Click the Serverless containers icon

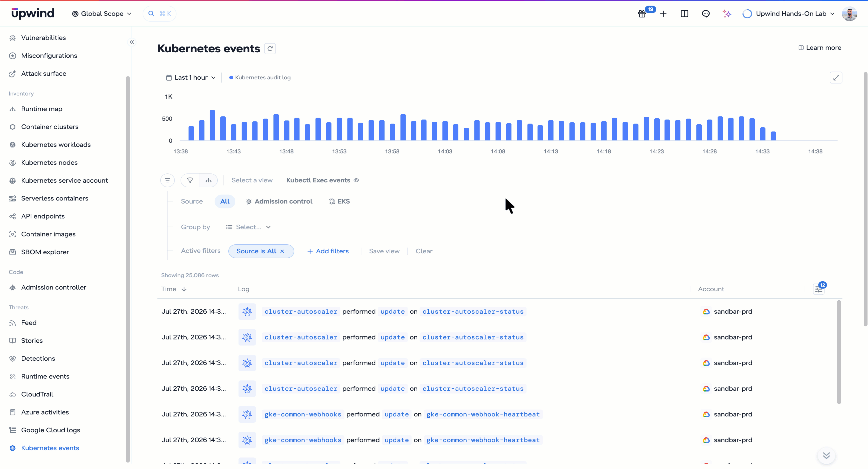[13, 198]
